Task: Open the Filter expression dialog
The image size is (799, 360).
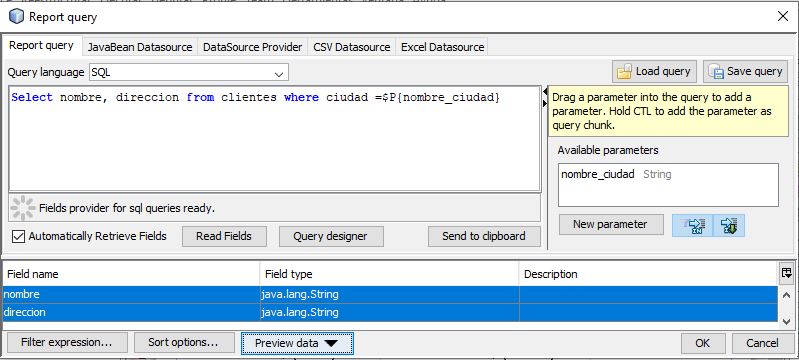Action: (67, 343)
